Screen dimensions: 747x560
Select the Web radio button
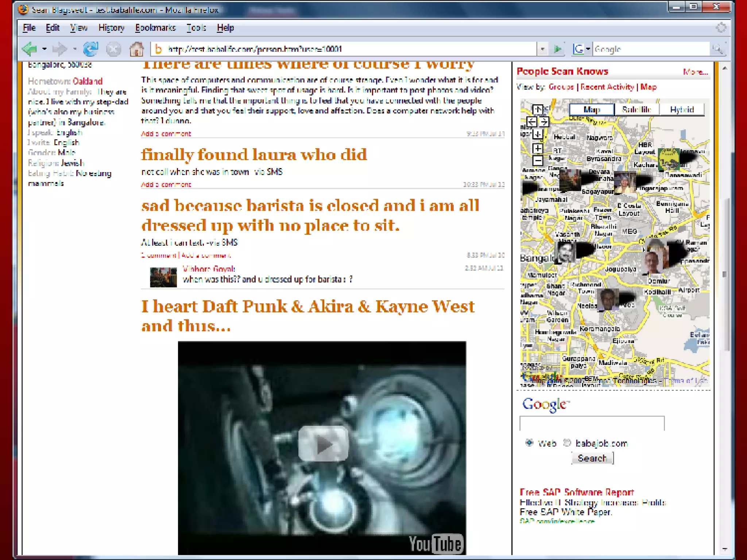click(529, 443)
